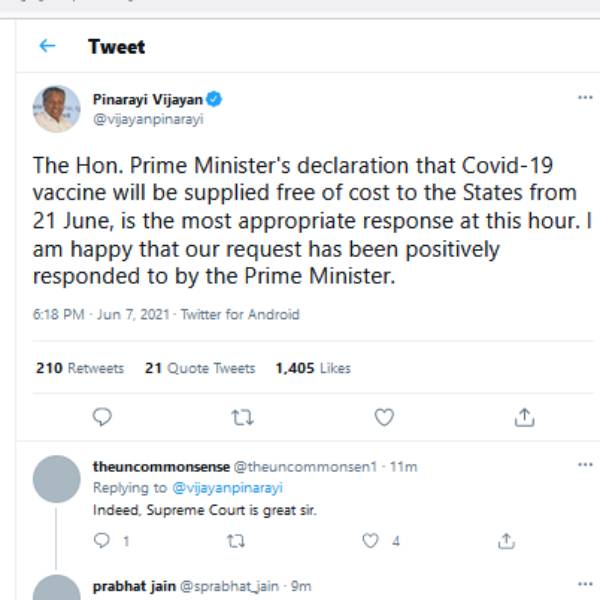Open Pinarayi Vijayan's profile picture
This screenshot has height=600, width=600.
click(x=56, y=109)
